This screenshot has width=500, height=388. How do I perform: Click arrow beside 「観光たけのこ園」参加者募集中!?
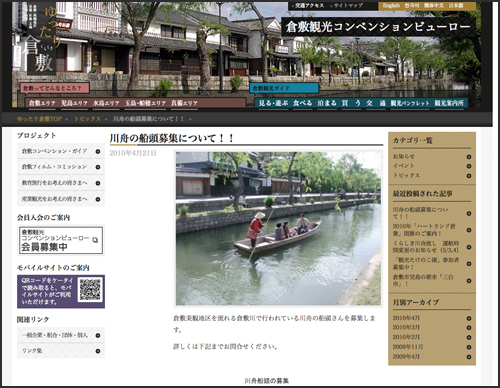pyautogui.click(x=469, y=264)
